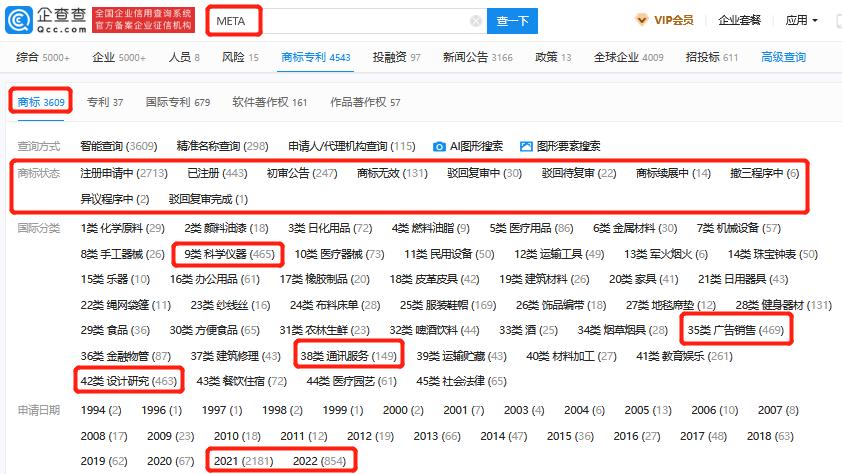The image size is (842, 474).
Task: Filter by status 驳回复审中 (30)
Action: click(485, 173)
